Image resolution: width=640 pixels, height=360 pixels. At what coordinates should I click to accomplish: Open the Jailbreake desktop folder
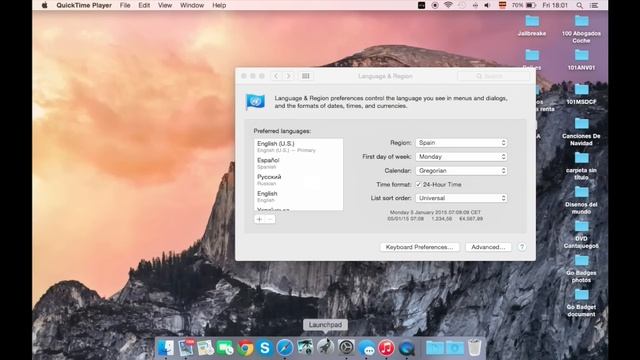(x=532, y=25)
